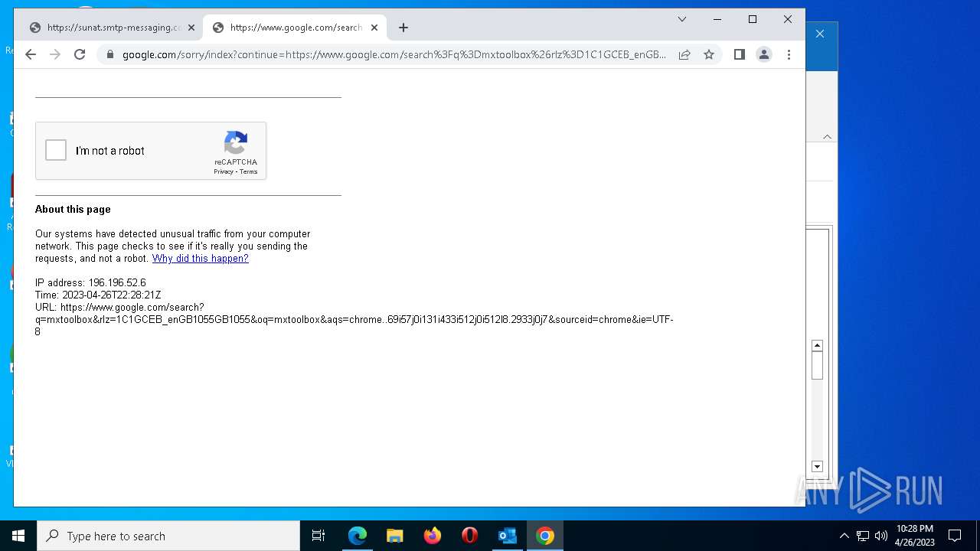The width and height of the screenshot is (980, 551).
Task: Click the reCAPTCHA logo icon
Action: click(x=236, y=142)
